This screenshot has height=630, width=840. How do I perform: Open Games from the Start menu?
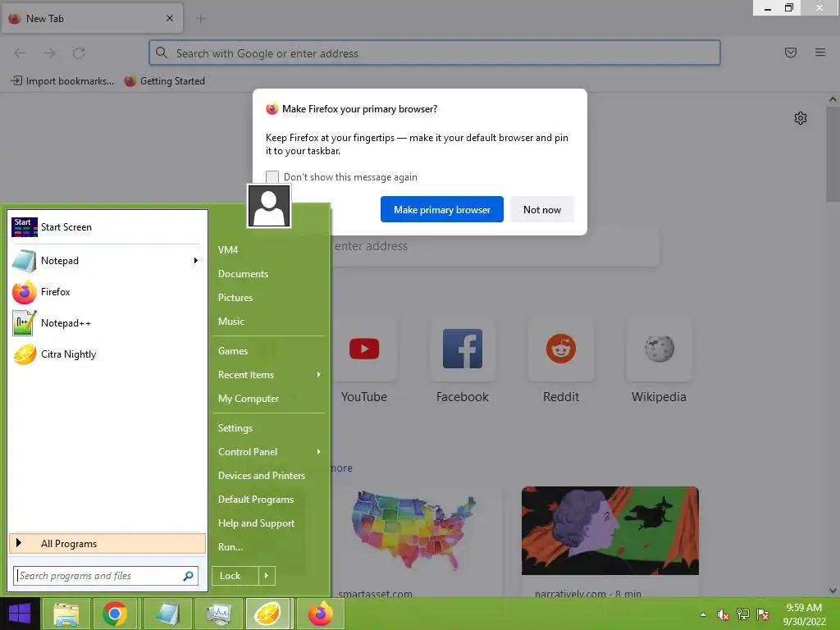[233, 351]
